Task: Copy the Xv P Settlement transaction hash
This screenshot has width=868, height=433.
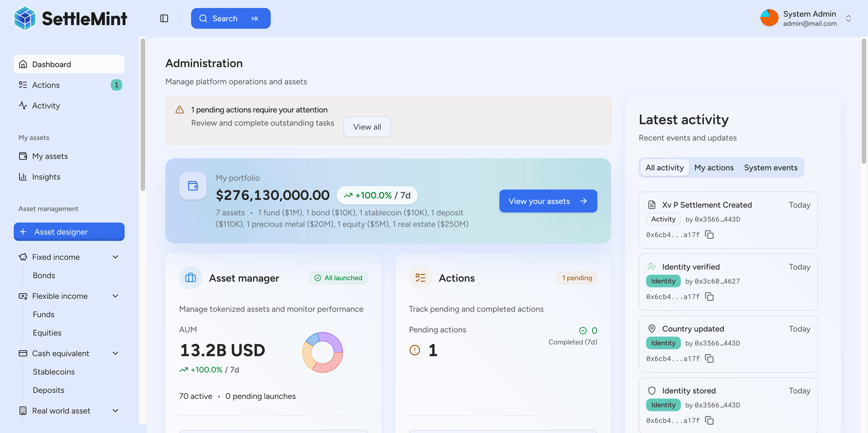Action: pyautogui.click(x=709, y=234)
